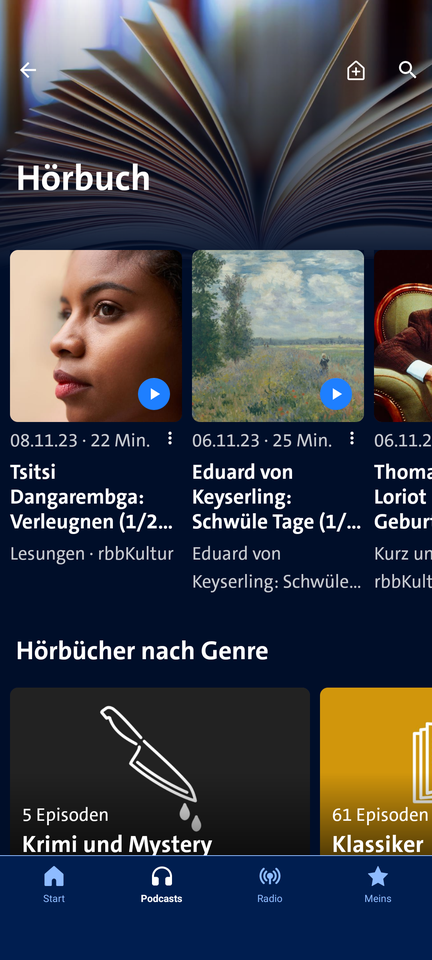Tap the back arrow icon
The image size is (432, 960).
click(28, 70)
